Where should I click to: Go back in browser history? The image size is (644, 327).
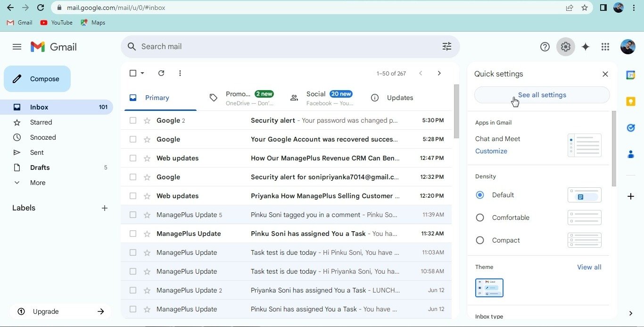click(x=10, y=8)
